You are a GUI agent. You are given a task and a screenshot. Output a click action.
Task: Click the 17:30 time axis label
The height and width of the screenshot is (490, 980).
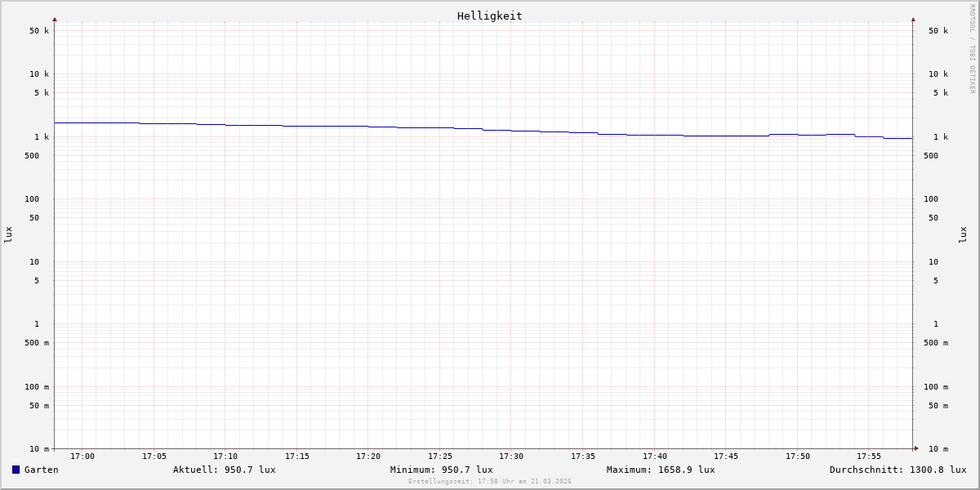coord(511,457)
